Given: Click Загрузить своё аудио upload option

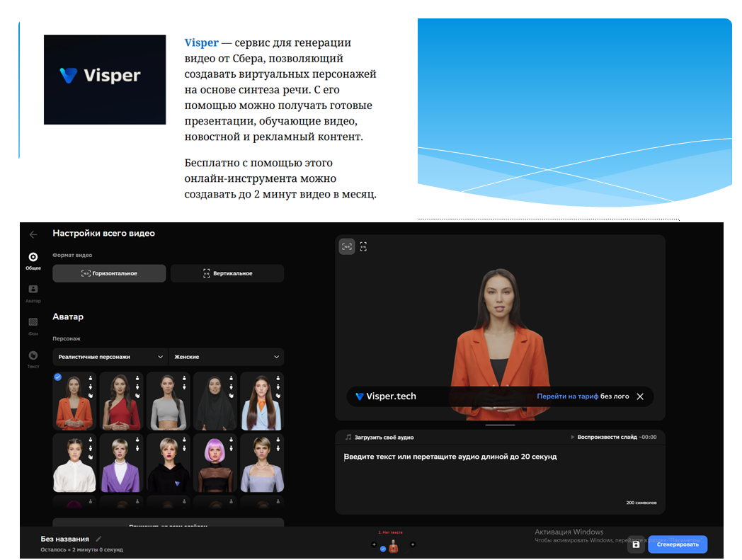Looking at the screenshot, I should click(x=379, y=438).
